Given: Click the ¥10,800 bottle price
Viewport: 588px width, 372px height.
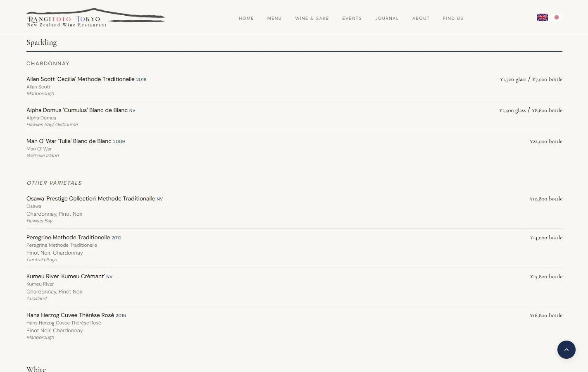Looking at the screenshot, I should pyautogui.click(x=546, y=199).
